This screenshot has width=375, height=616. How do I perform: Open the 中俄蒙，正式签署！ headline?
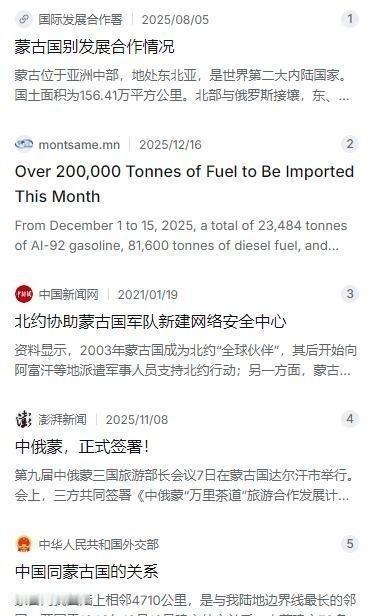(82, 447)
